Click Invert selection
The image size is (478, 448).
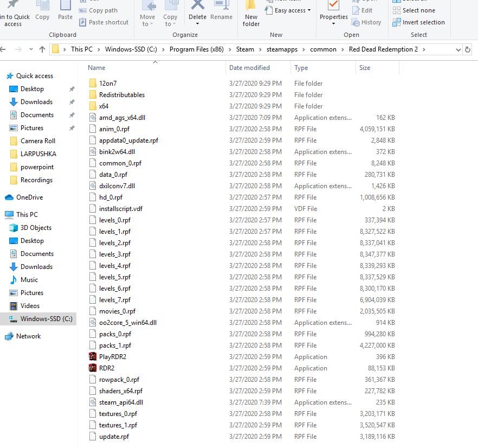pyautogui.click(x=418, y=22)
